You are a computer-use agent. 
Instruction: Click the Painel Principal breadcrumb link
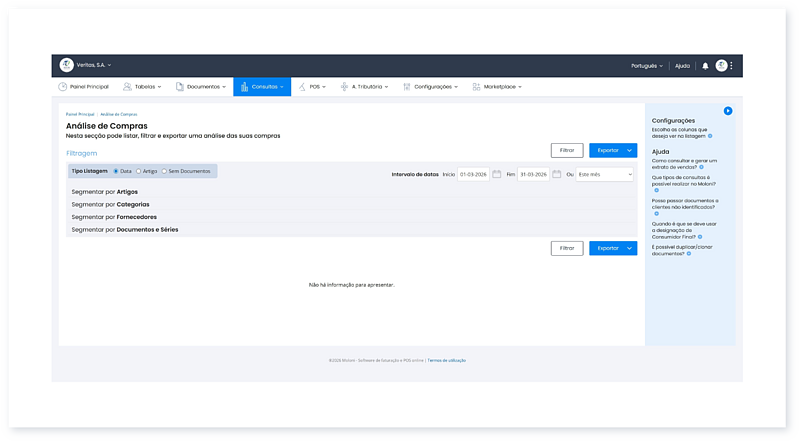click(x=80, y=114)
